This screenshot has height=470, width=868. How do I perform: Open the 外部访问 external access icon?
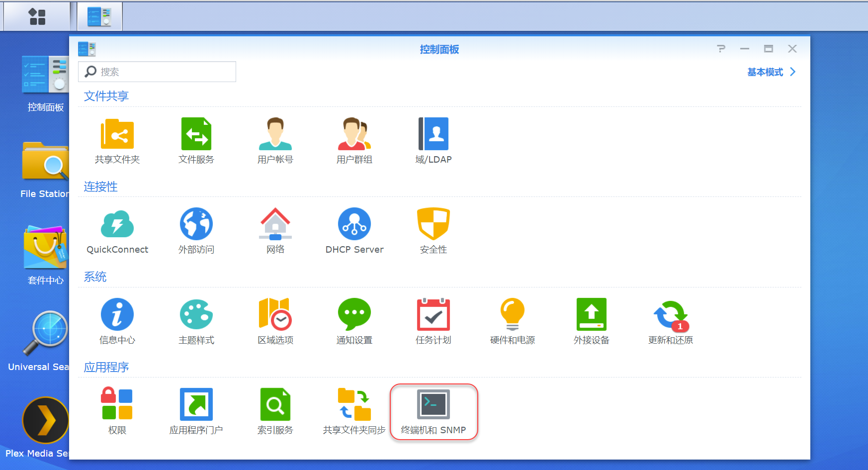(x=196, y=224)
